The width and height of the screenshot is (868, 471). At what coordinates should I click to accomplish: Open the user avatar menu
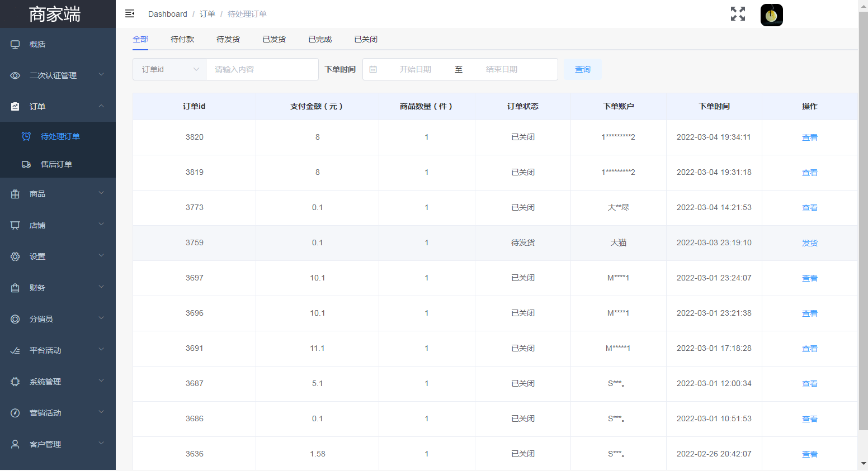[771, 15]
